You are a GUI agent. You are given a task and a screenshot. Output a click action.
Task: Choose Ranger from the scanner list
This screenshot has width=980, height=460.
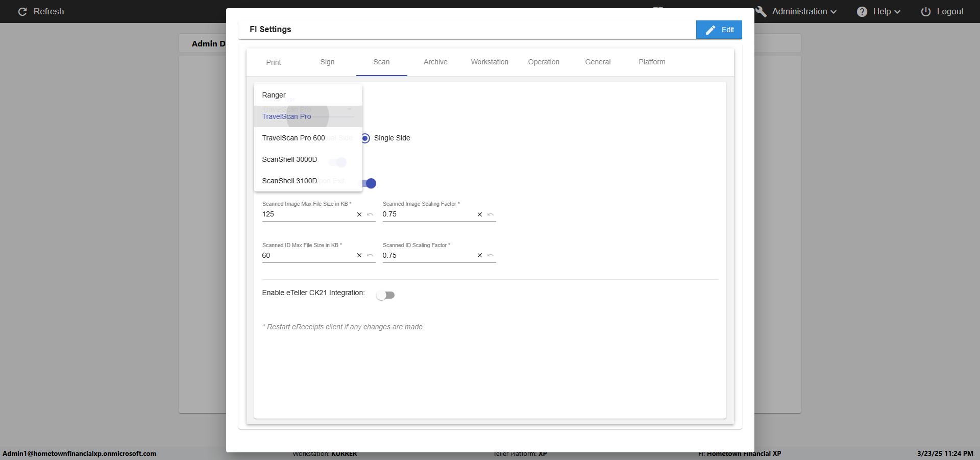308,95
